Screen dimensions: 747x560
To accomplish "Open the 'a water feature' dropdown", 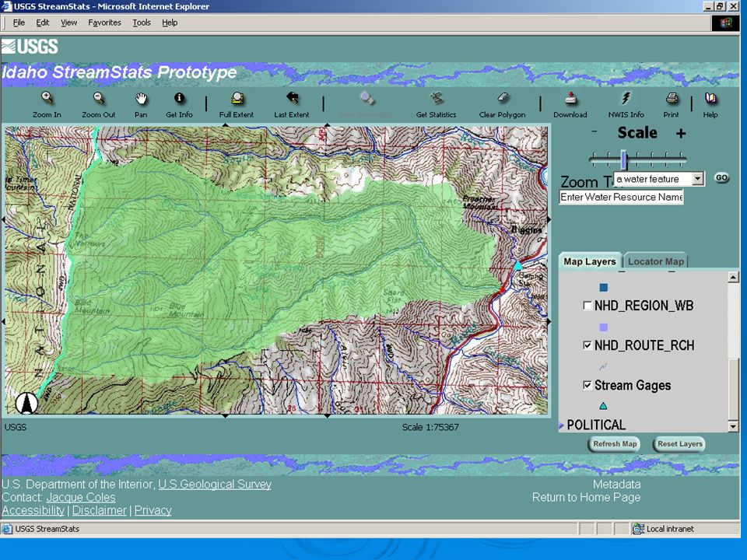I will point(697,179).
